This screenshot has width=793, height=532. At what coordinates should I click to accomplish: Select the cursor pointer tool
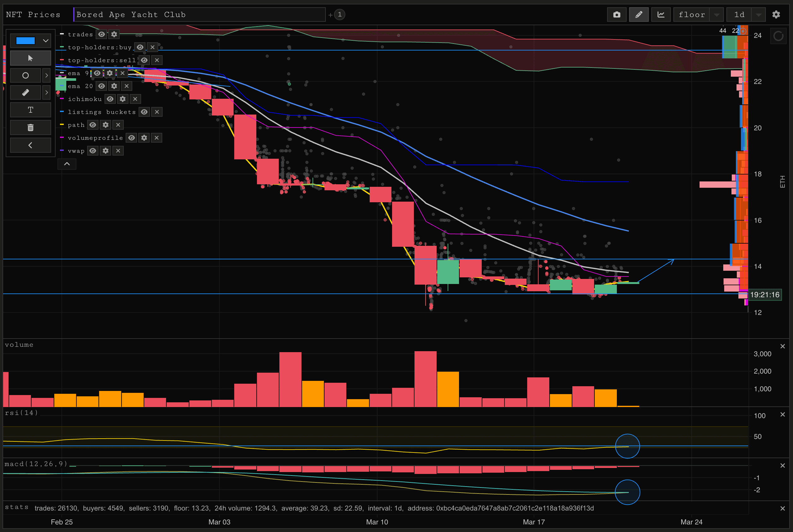(31, 58)
